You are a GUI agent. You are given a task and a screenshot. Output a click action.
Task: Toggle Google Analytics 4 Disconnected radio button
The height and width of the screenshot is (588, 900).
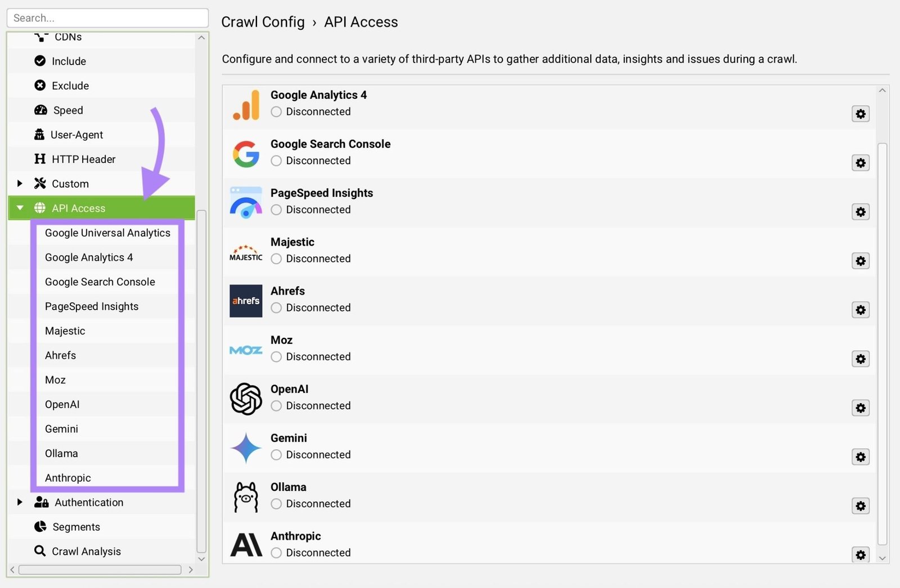tap(276, 112)
